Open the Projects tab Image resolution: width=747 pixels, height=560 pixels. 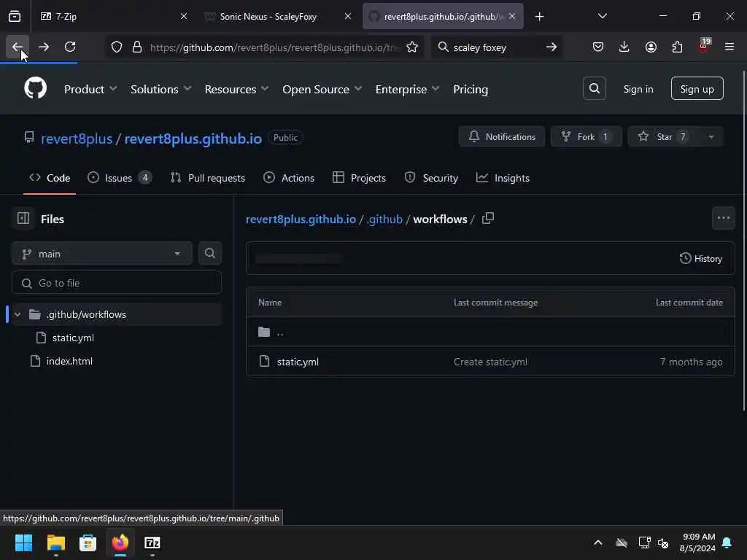[359, 178]
